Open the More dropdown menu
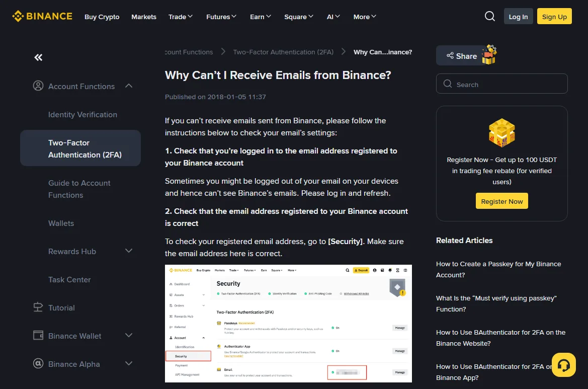The image size is (588, 389). click(365, 17)
